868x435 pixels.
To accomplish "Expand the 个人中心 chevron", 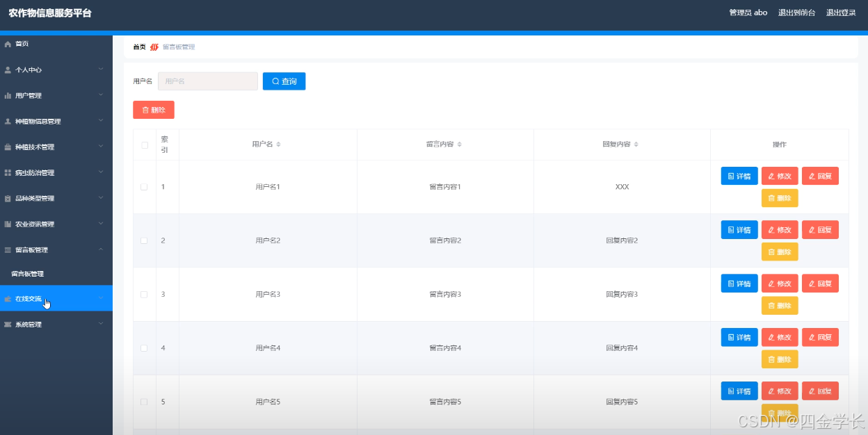I will (x=101, y=69).
